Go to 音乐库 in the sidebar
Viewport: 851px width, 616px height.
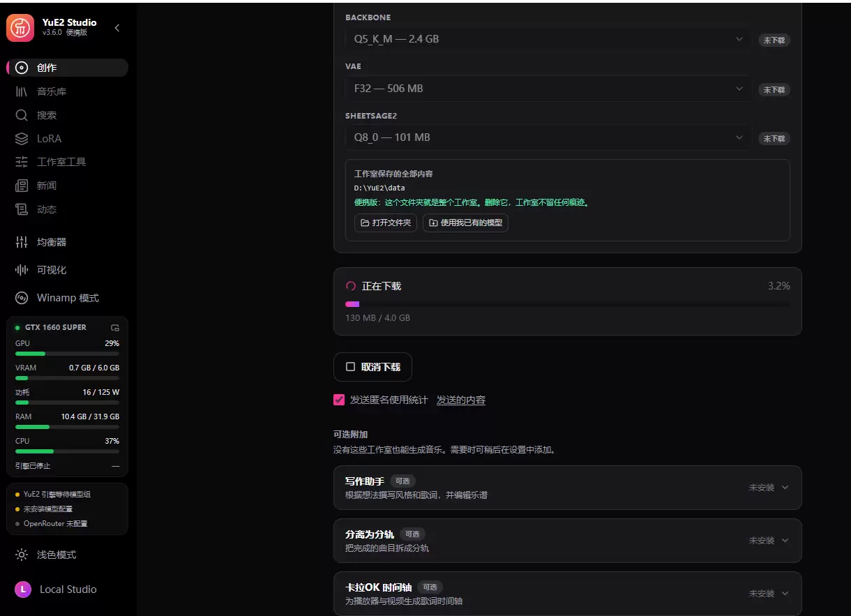(67, 91)
